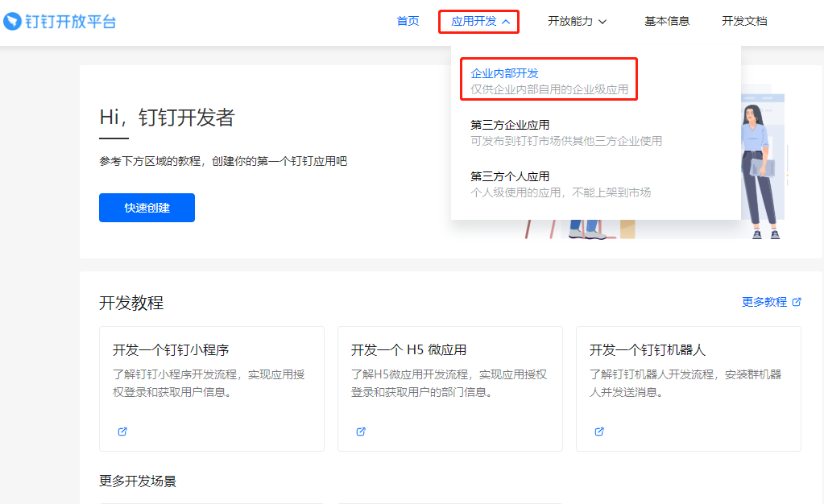This screenshot has width=824, height=504.
Task: Click the 快速创建 button
Action: coord(147,208)
